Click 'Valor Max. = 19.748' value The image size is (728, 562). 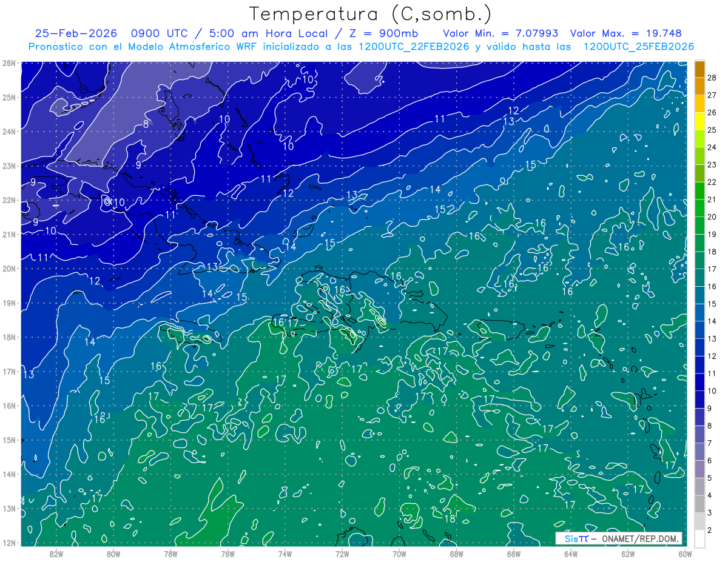point(626,33)
